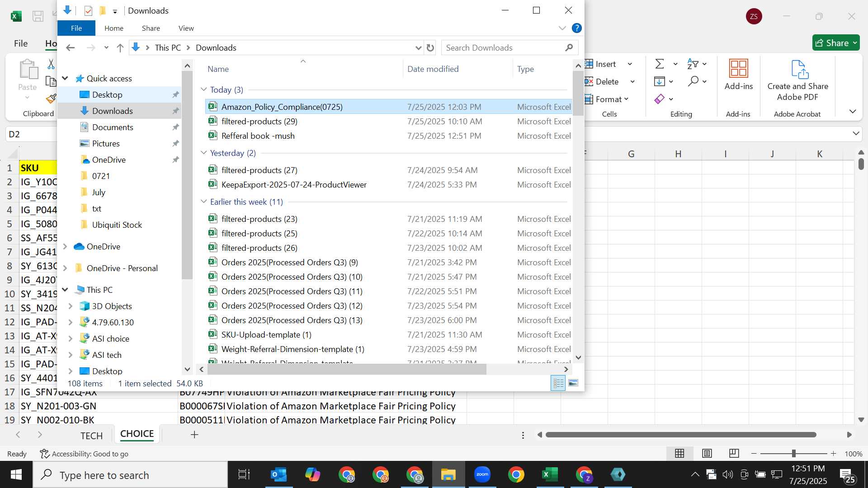Open Recent locations dropdown arrow
Screen dimensions: 868x488
tap(106, 47)
